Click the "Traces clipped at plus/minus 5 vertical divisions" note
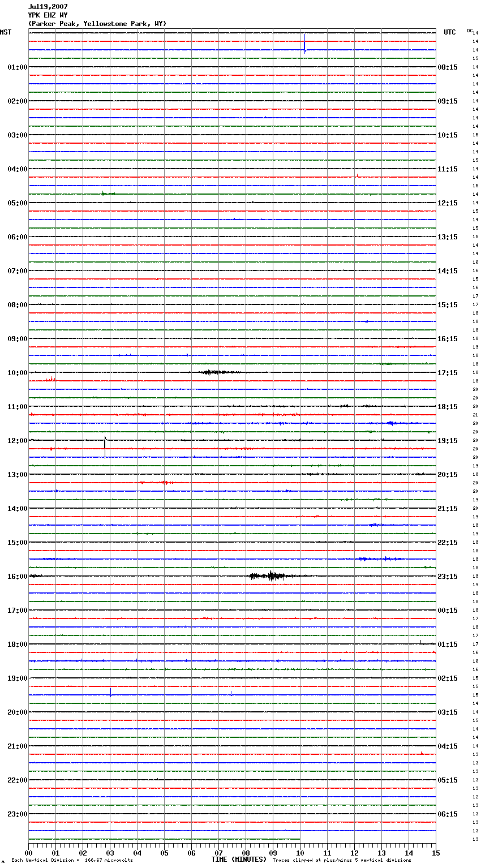The height and width of the screenshot is (868, 481). point(342,861)
